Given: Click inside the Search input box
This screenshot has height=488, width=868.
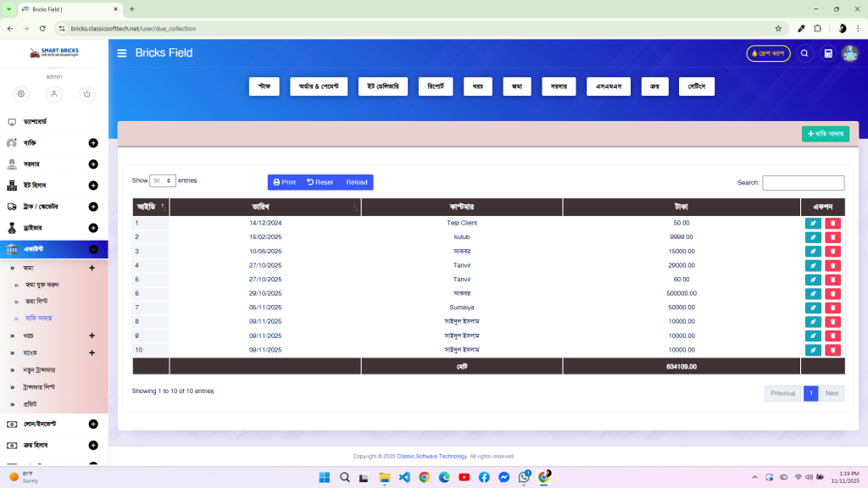Looking at the screenshot, I should pyautogui.click(x=802, y=182).
